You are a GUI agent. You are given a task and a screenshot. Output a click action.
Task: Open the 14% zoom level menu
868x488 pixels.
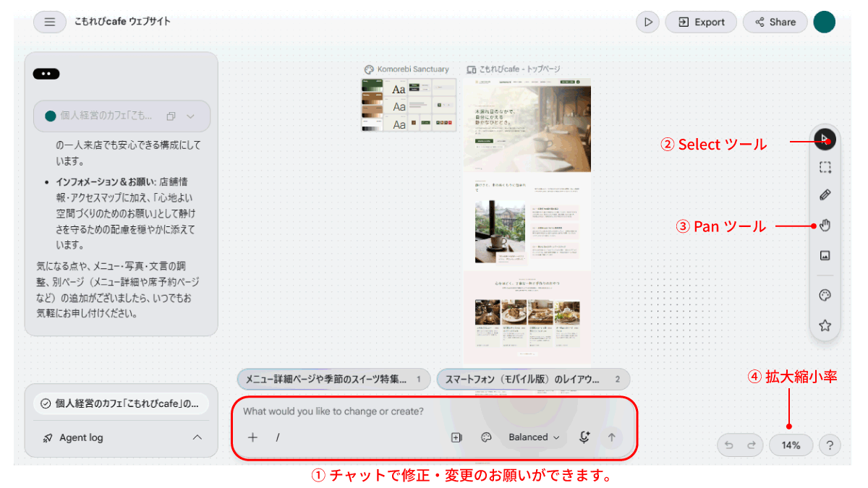[791, 445]
